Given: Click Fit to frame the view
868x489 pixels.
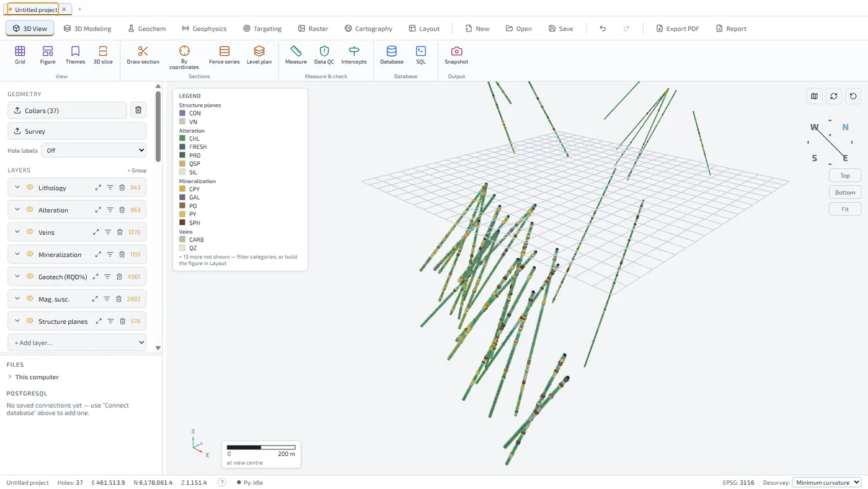Looking at the screenshot, I should (844, 209).
